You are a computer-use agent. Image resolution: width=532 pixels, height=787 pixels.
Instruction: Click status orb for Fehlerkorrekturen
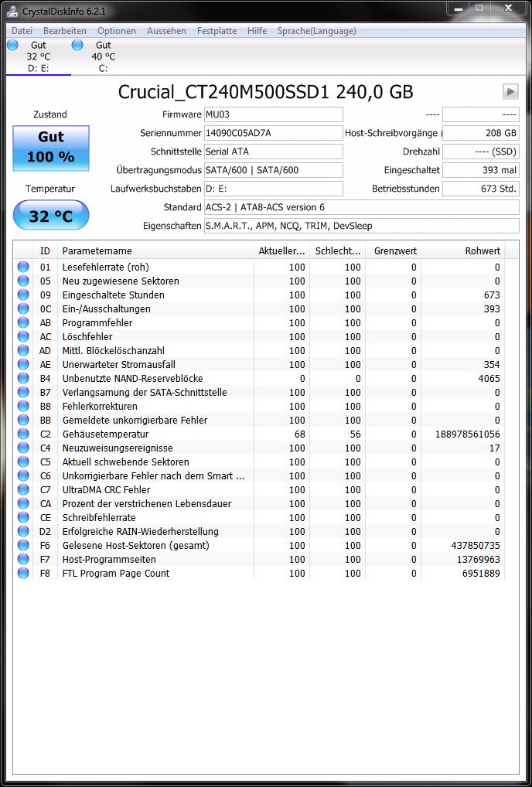click(x=23, y=406)
